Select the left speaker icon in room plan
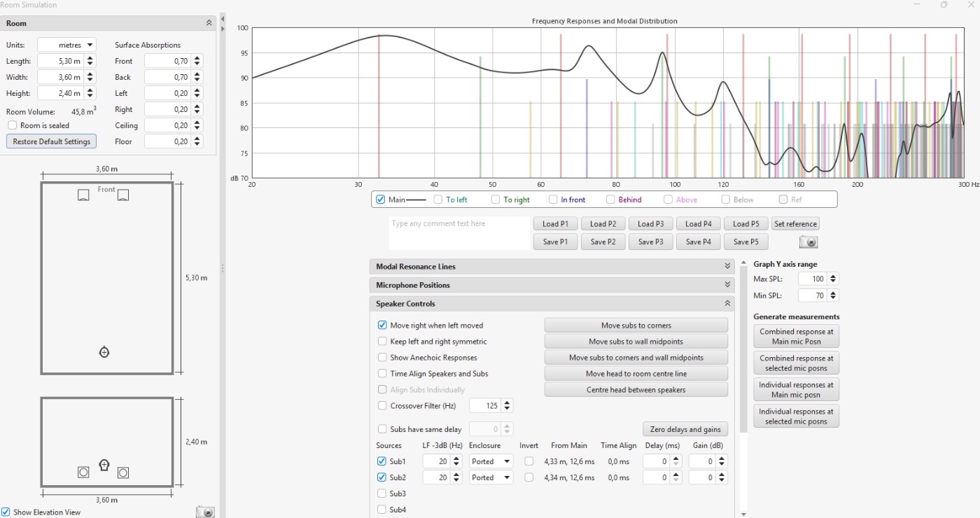 [83, 195]
